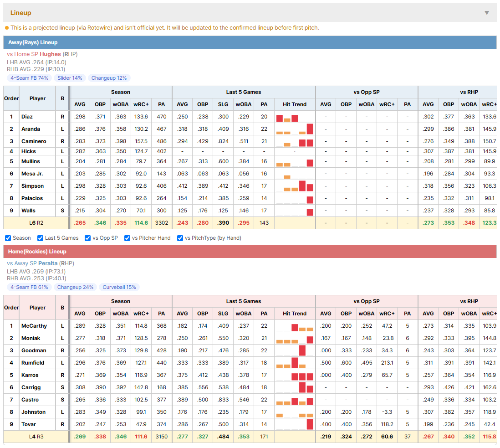Select player Rumfield in Rockies lineup

click(x=33, y=363)
